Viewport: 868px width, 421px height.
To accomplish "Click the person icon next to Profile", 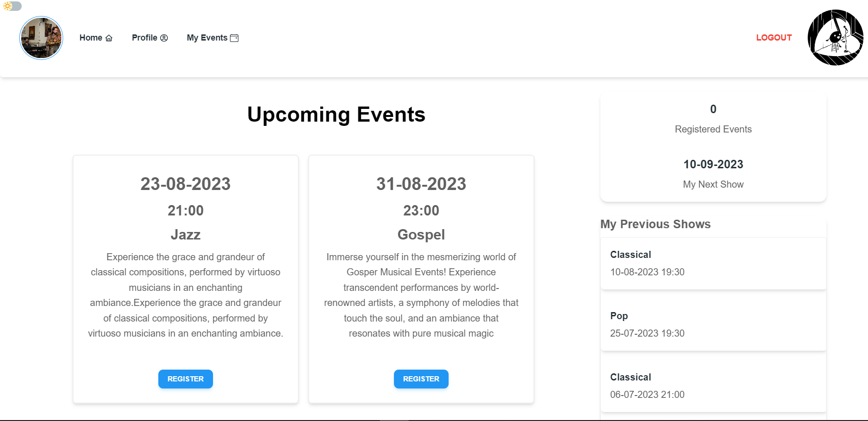I will (x=164, y=38).
